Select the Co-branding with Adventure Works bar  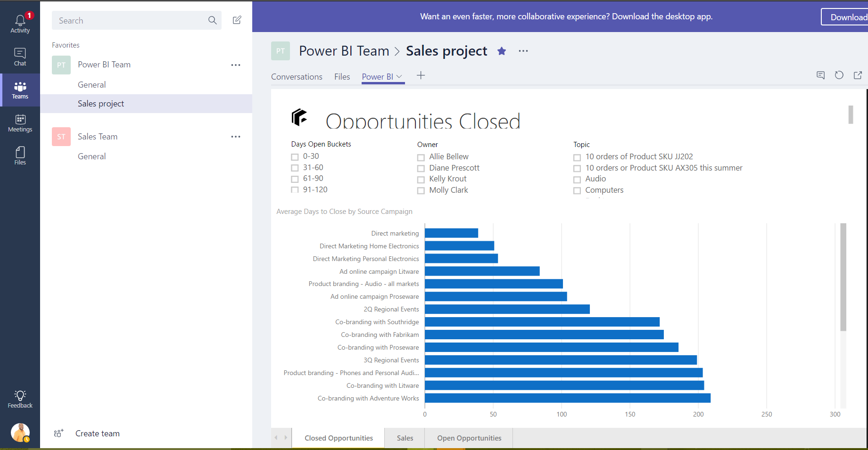click(568, 398)
